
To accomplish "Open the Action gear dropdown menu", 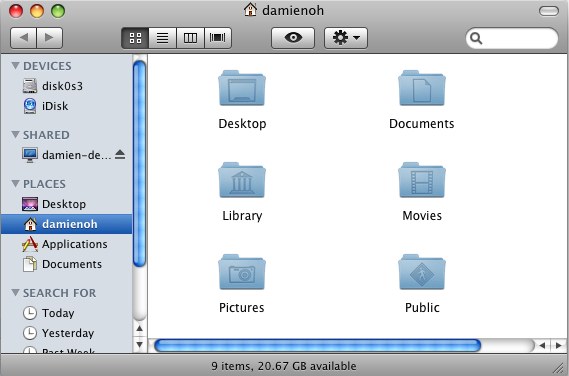I will click(x=346, y=38).
